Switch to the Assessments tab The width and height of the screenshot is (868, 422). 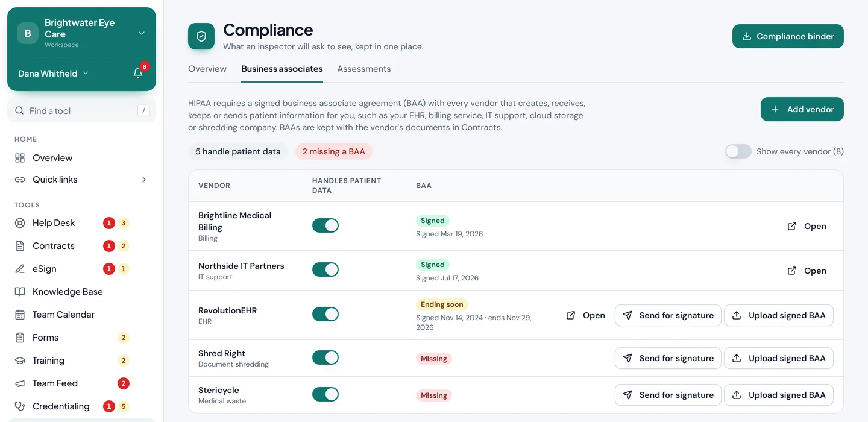click(364, 69)
